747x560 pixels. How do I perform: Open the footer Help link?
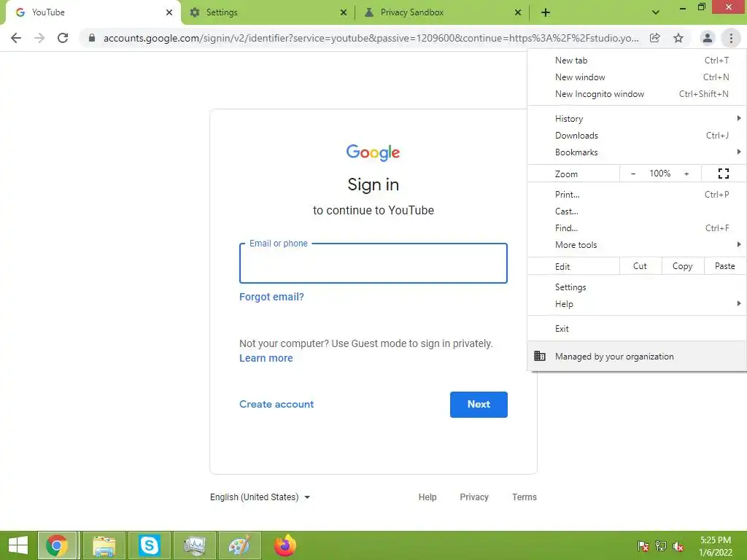pos(427,497)
